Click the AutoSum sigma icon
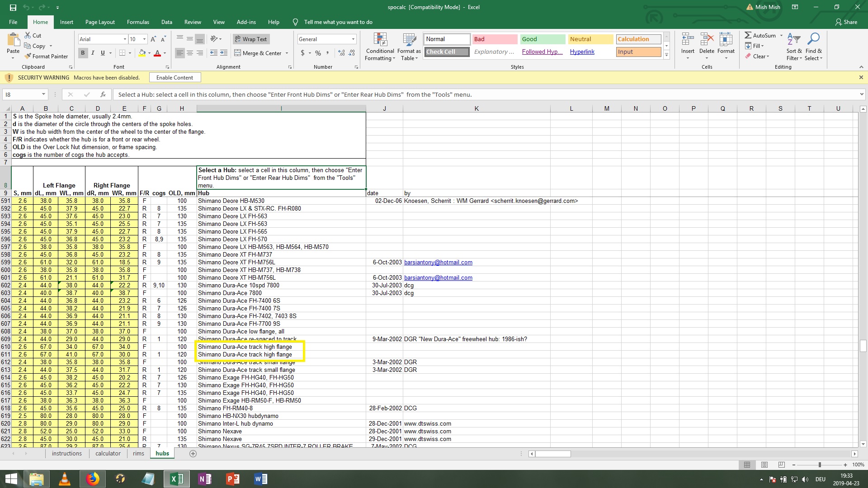868x488 pixels. (748, 35)
